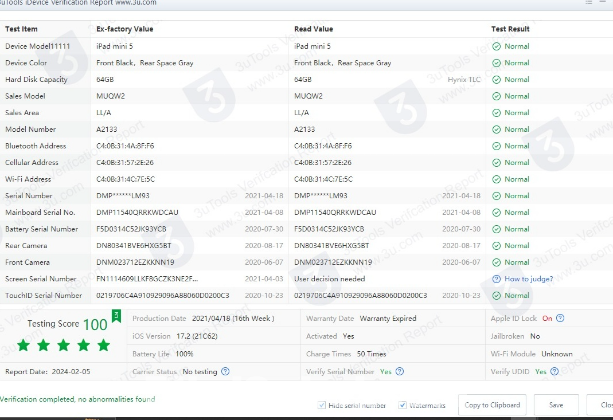Click the Report Date 2024-02-05 text
613x420 pixels.
(48, 372)
